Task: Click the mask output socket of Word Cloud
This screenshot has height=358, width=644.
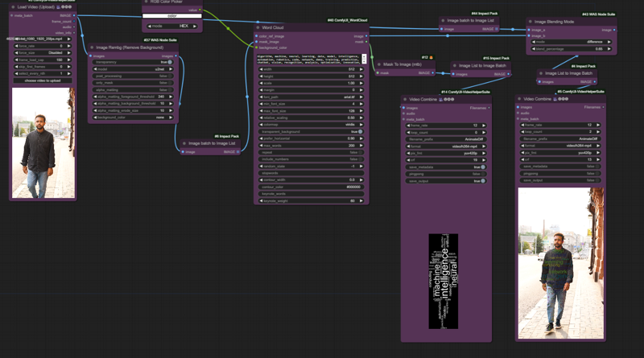Action: [366, 42]
